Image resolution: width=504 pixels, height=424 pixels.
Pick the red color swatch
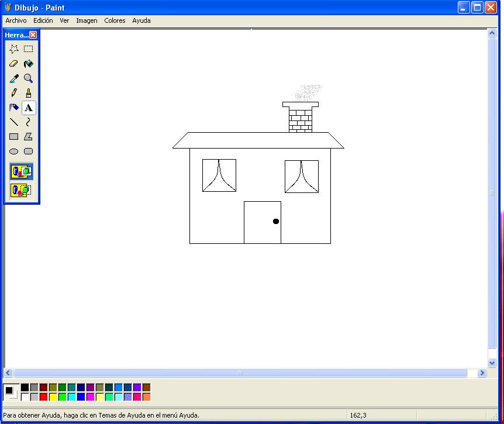(x=44, y=397)
